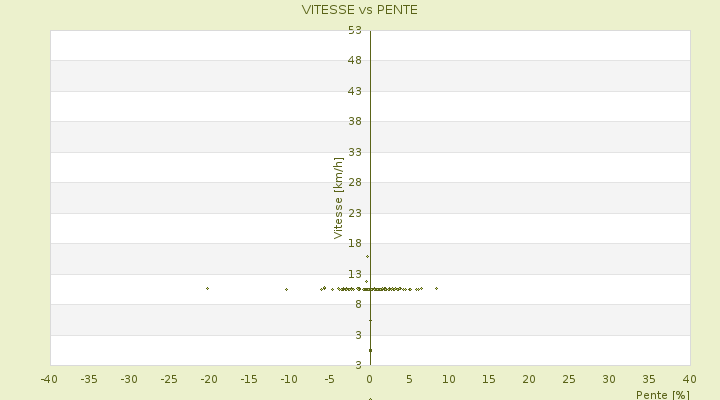The height and width of the screenshot is (400, 720).
Task: Click the chart title VITESSE vs PENTE
Action: 360,10
